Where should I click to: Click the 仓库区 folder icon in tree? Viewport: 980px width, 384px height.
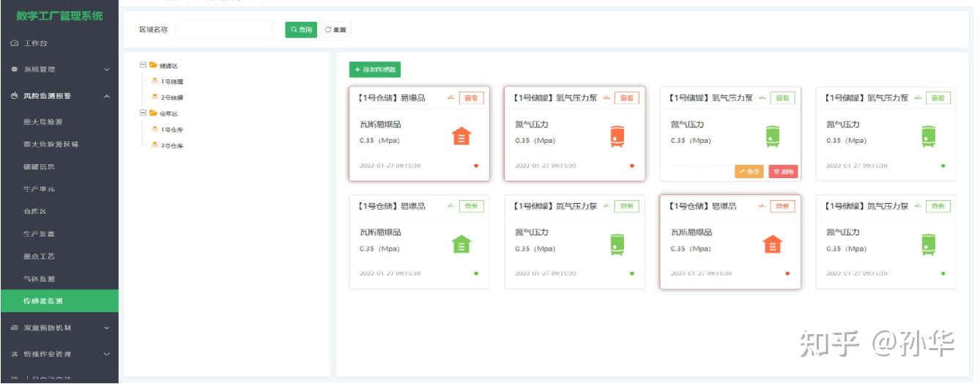(153, 113)
